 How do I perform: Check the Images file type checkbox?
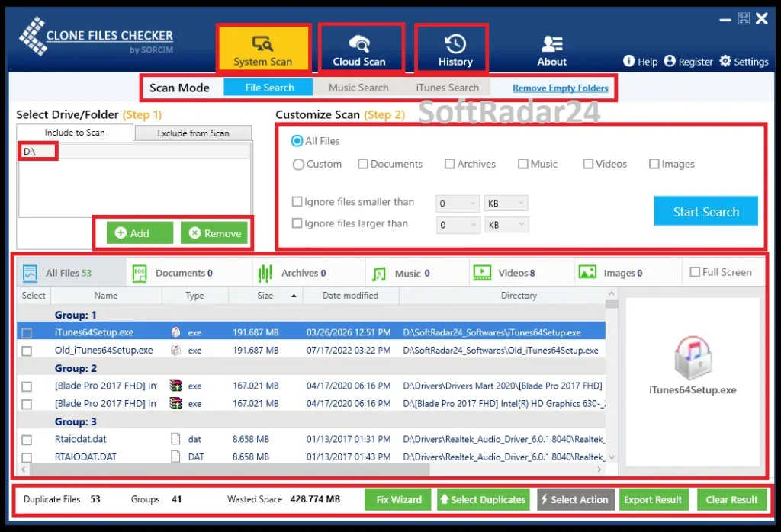[x=654, y=164]
